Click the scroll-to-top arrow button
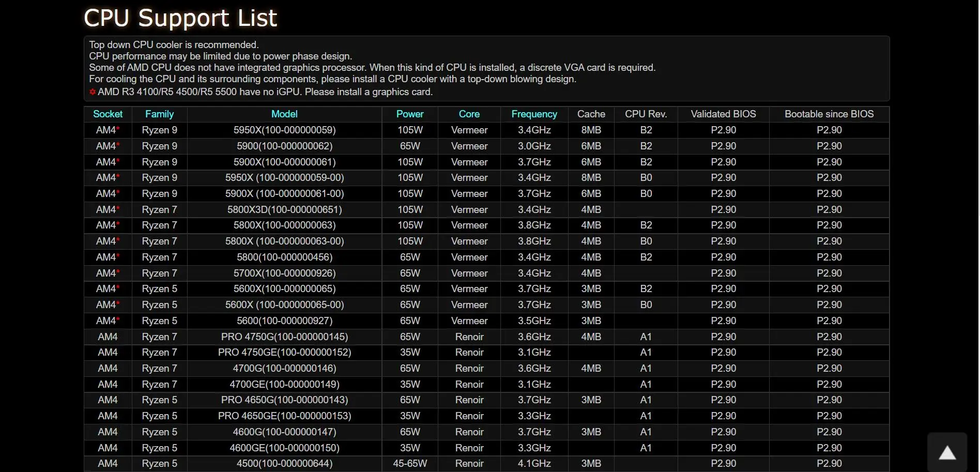 (x=947, y=452)
